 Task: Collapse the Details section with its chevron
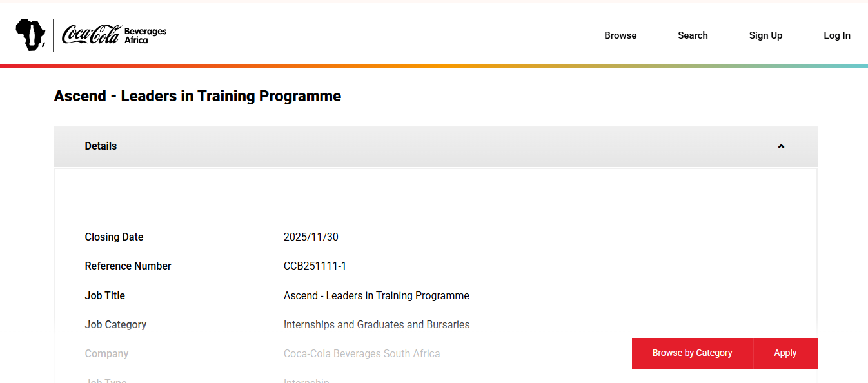click(x=781, y=146)
